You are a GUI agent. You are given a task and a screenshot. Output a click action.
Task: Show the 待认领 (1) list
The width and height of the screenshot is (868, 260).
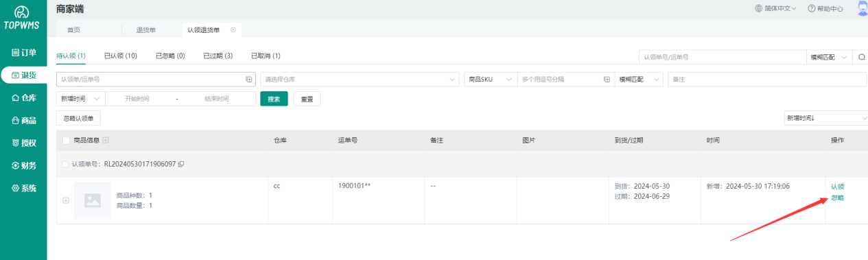(x=71, y=56)
